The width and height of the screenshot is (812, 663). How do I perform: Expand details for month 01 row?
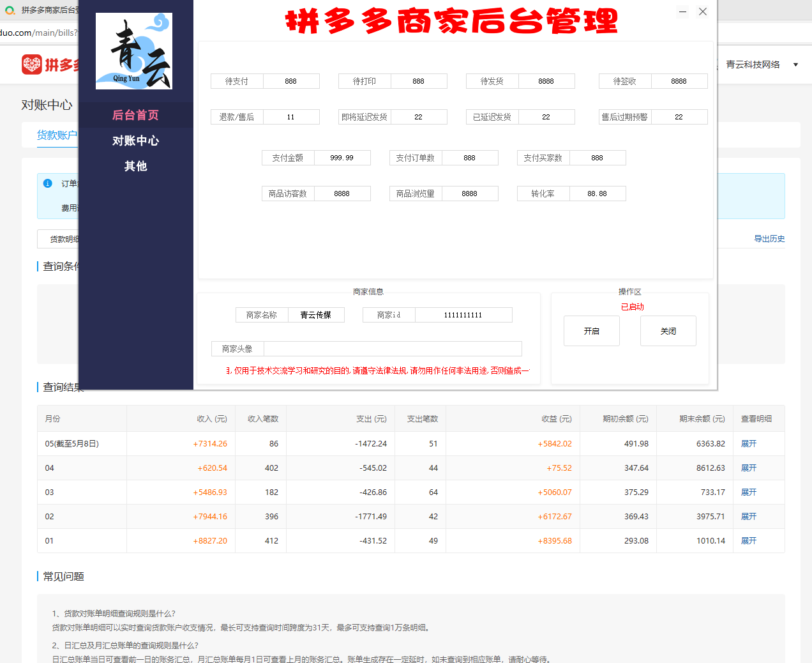coord(748,540)
